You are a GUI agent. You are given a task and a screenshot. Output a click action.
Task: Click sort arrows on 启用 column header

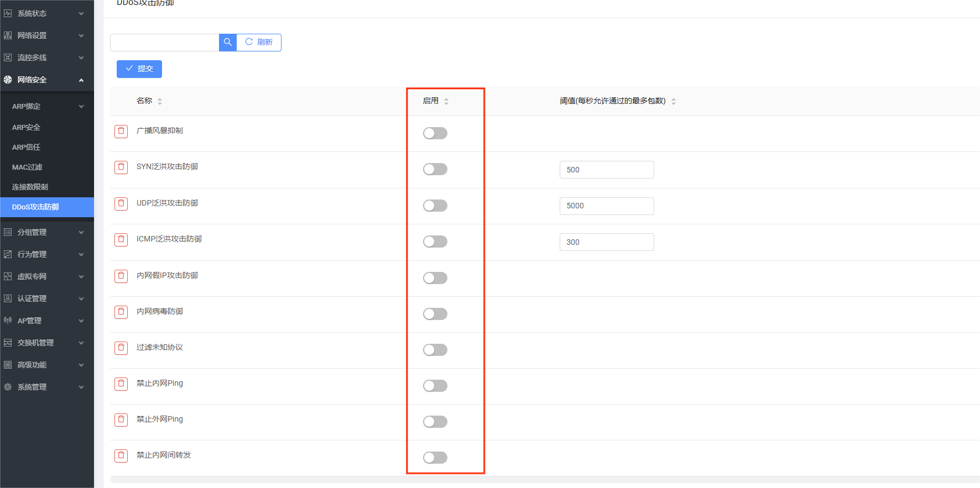coord(446,101)
